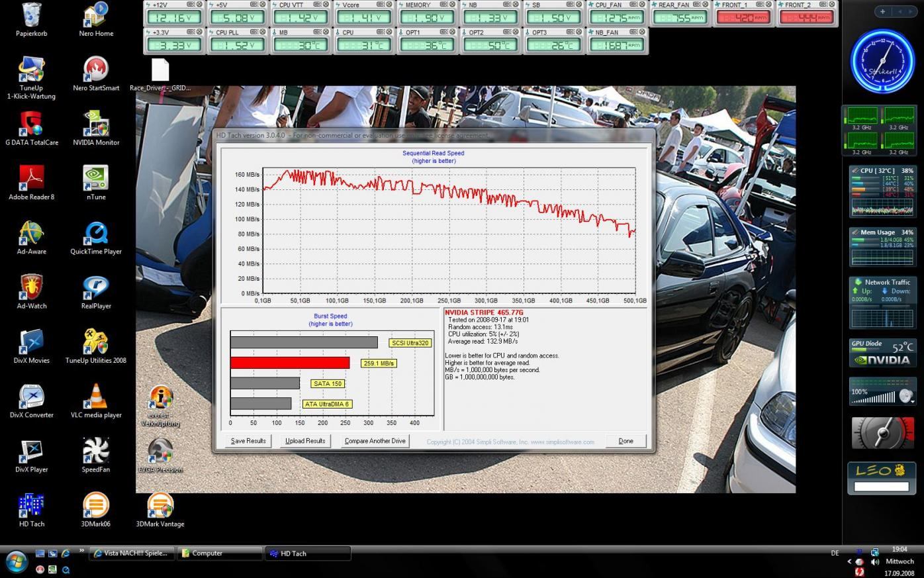Click CPU usage meter gadget
This screenshot has width=924, height=578.
(883, 191)
